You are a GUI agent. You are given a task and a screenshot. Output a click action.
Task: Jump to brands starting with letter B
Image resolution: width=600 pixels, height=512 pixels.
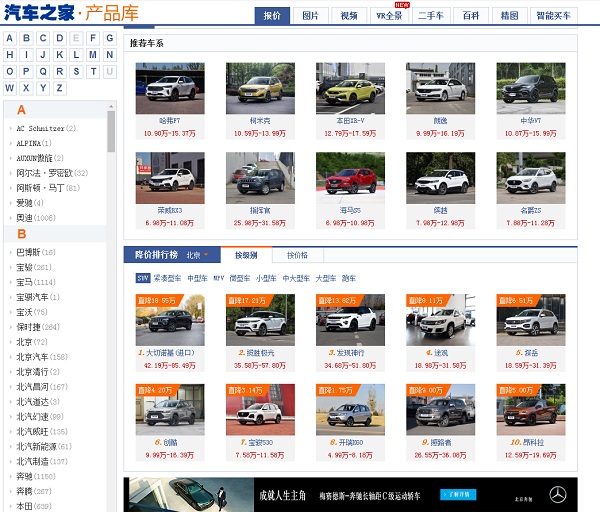pyautogui.click(x=26, y=38)
